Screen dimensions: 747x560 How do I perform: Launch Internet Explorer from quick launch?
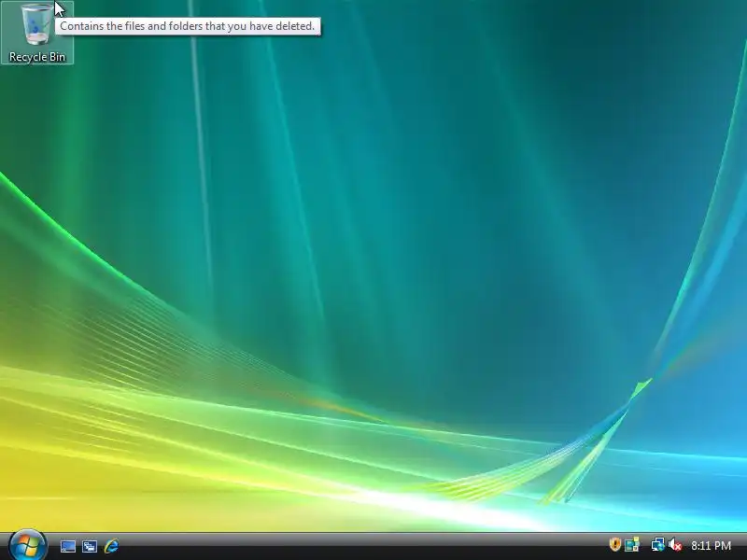coord(111,546)
